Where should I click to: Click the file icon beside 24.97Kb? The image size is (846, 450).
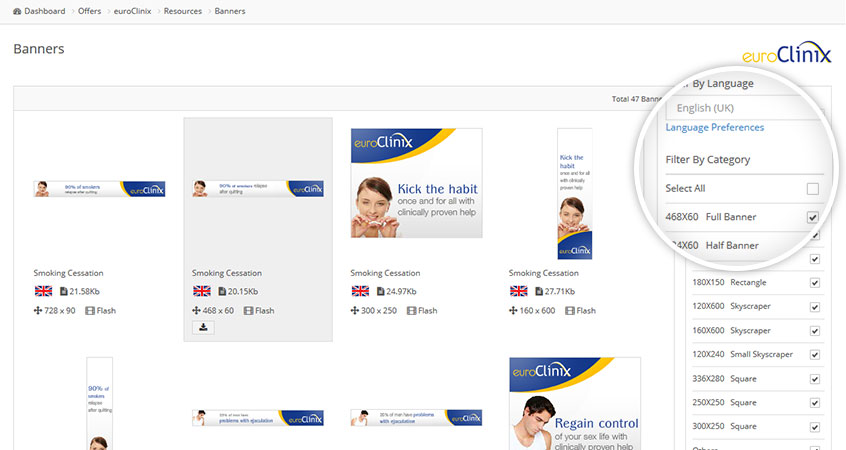click(380, 291)
